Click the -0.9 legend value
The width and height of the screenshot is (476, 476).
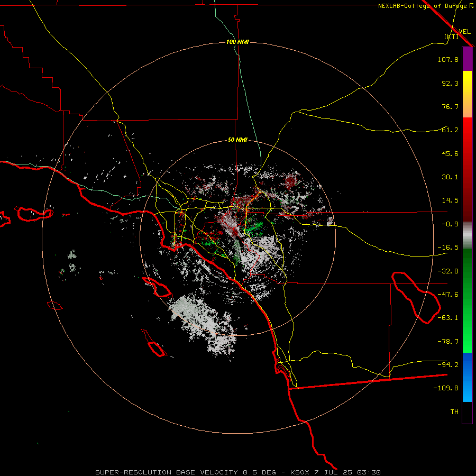pos(450,224)
